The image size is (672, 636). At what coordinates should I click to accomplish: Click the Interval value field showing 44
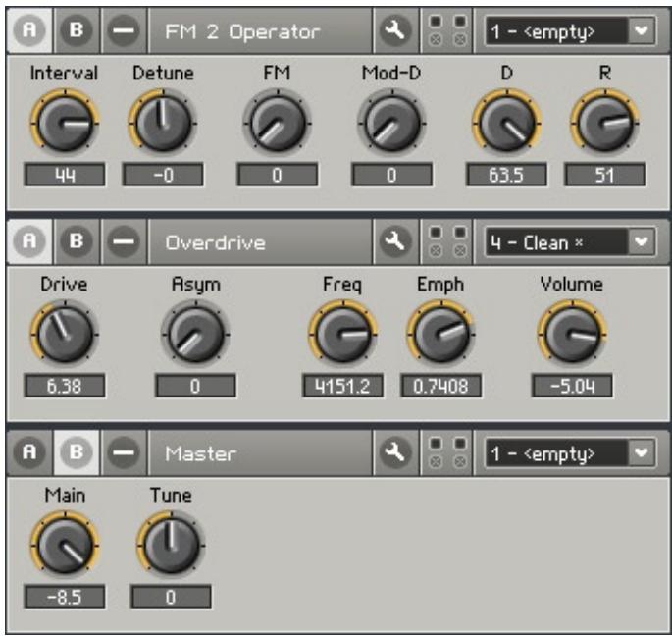65,175
